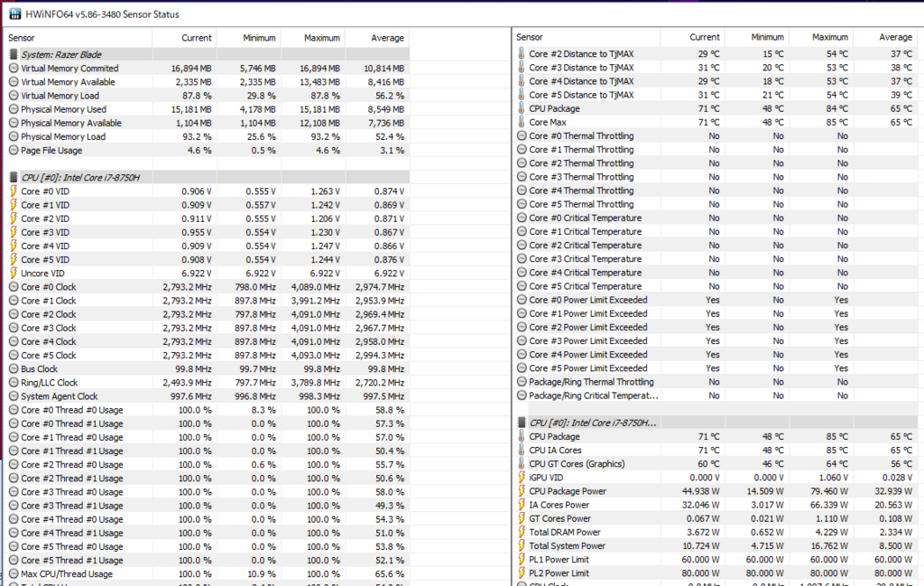
Task: Click the Core #2 Distance to TjMAX thermometer icon
Action: click(x=522, y=53)
